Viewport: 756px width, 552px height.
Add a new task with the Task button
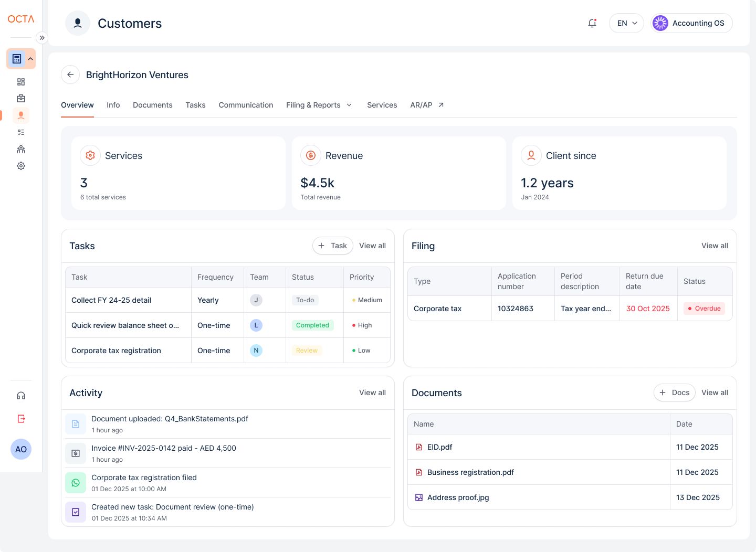333,246
